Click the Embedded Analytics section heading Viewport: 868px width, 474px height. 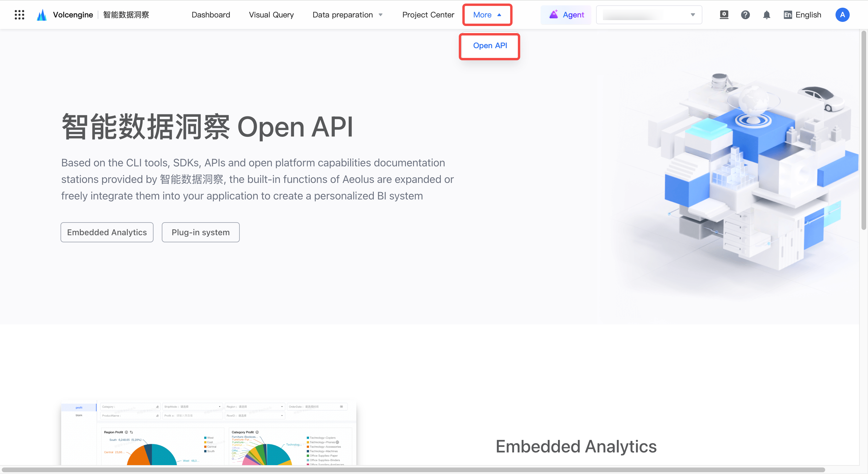tap(576, 446)
